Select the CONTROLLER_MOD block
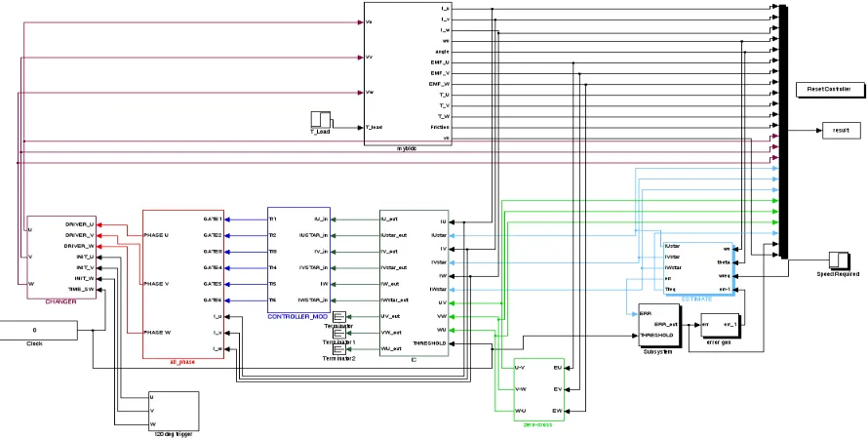 pyautogui.click(x=299, y=260)
